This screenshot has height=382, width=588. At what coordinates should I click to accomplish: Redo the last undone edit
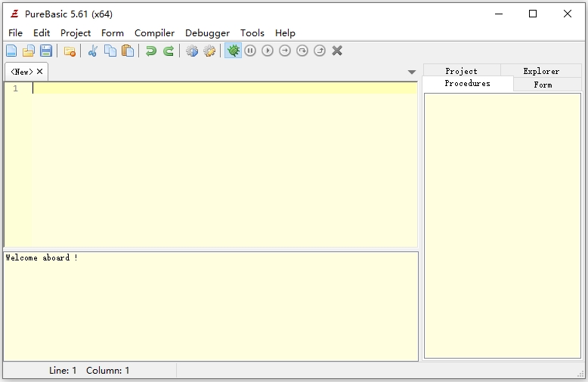(169, 51)
